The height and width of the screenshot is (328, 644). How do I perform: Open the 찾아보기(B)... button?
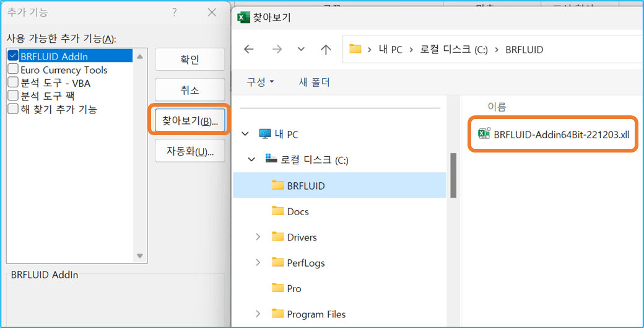[189, 120]
